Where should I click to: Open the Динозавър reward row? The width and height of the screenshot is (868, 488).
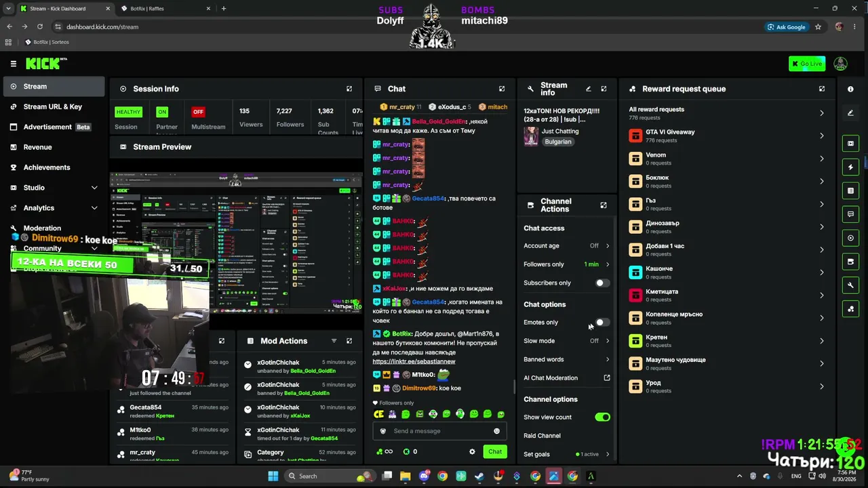727,227
